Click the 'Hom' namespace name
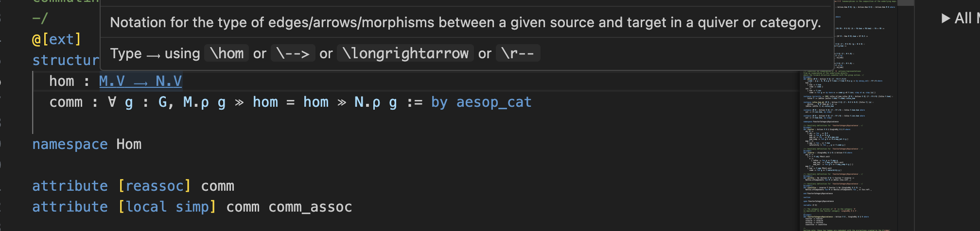 point(129,144)
